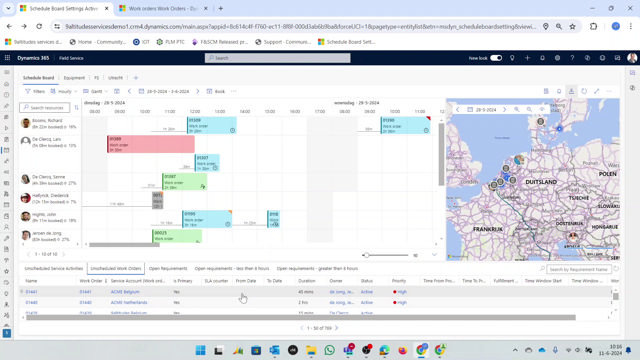Click the download/export icon on board toolbar
The image size is (640, 360).
pos(571,91)
